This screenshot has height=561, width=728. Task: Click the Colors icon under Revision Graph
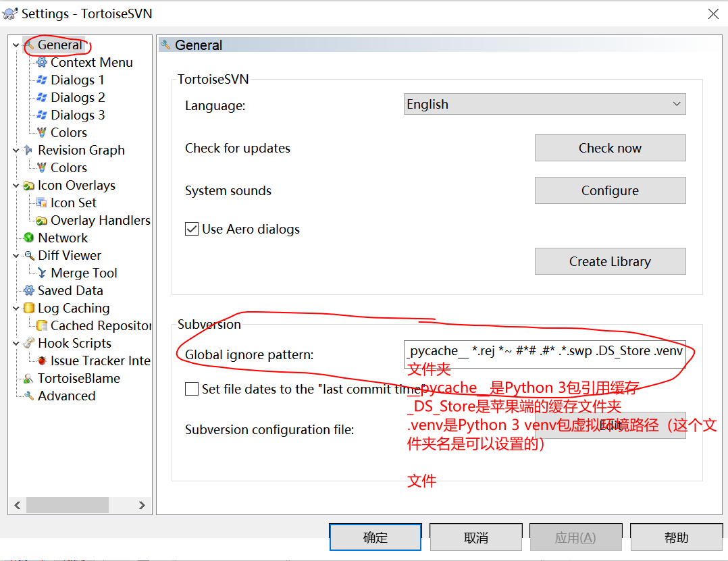coord(42,167)
